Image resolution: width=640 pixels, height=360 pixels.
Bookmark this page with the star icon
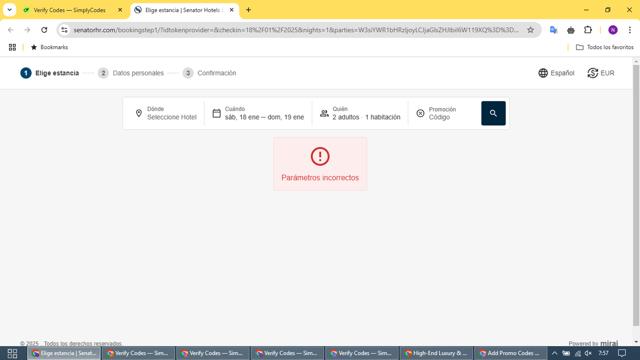click(530, 30)
